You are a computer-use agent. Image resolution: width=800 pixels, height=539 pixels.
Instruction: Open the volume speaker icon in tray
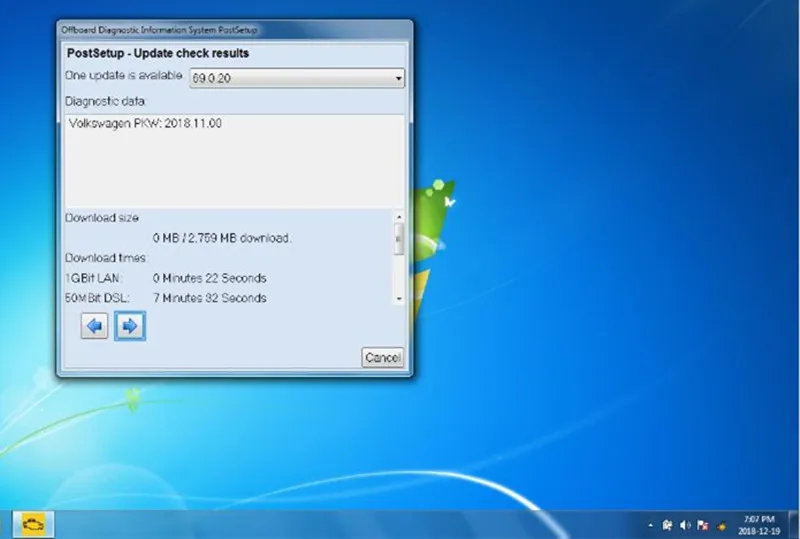click(685, 525)
